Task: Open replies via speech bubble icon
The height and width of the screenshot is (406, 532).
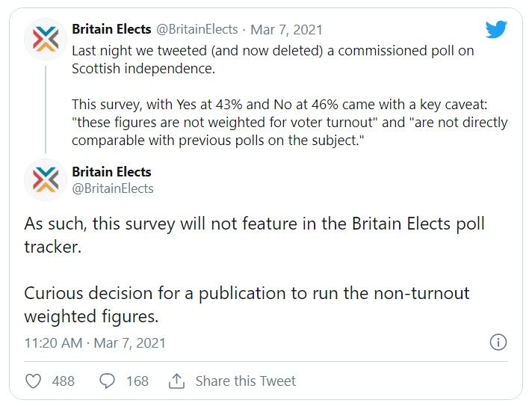Action: tap(107, 381)
